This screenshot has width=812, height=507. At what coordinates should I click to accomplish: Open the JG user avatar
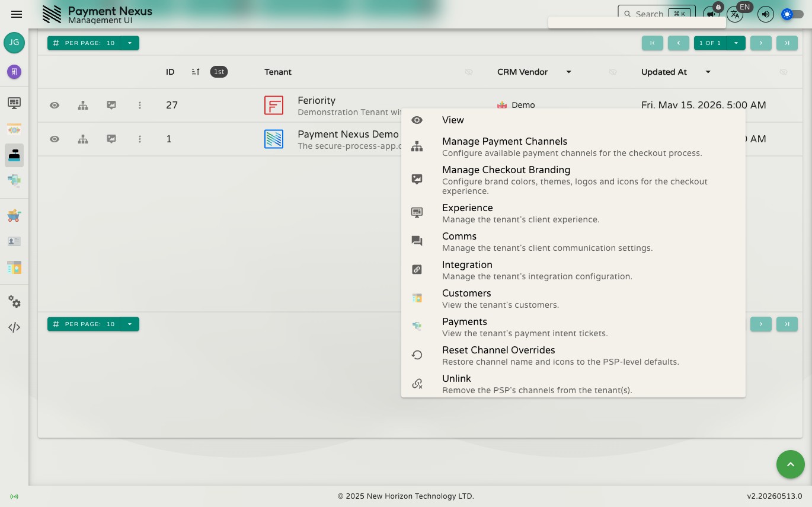(14, 43)
